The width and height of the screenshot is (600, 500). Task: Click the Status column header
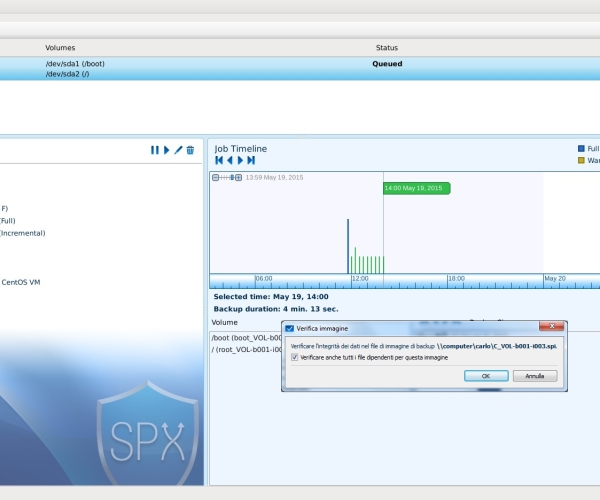pyautogui.click(x=387, y=48)
